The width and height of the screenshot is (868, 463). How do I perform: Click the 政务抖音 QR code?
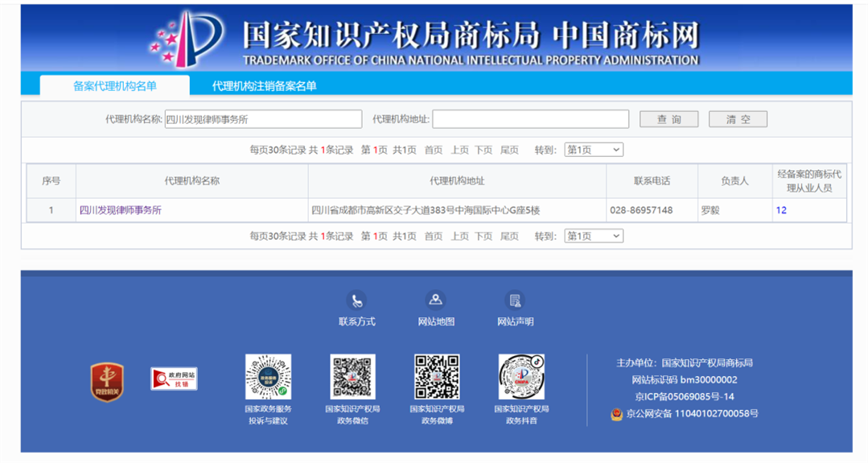[521, 377]
